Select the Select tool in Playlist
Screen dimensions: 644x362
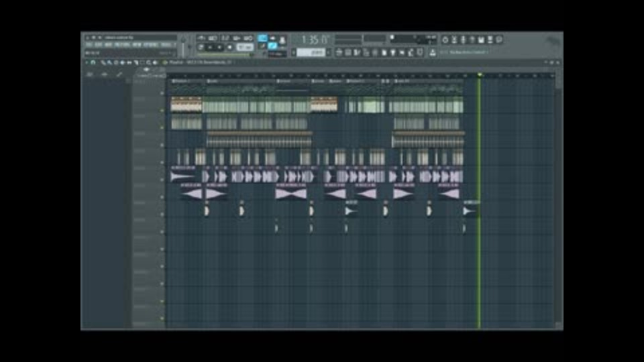point(142,62)
